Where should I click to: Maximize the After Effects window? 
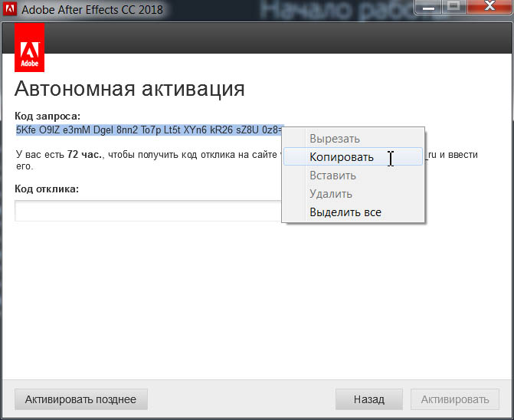[x=453, y=6]
